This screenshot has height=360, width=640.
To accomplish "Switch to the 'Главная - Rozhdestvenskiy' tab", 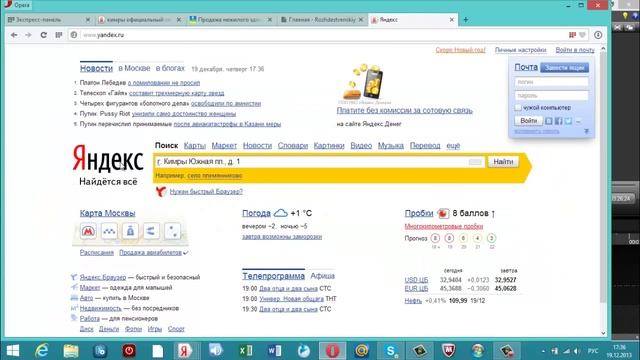I will [322, 20].
